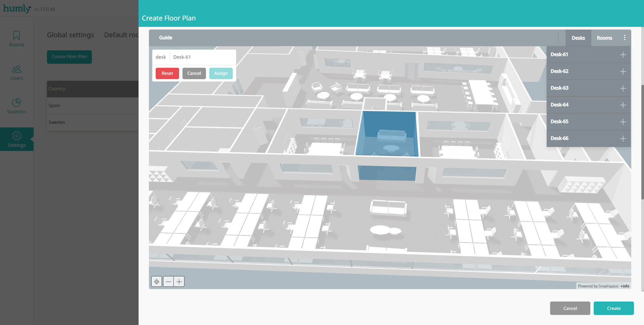The width and height of the screenshot is (644, 325).
Task: Select Sweden in the country list
Action: (93, 122)
